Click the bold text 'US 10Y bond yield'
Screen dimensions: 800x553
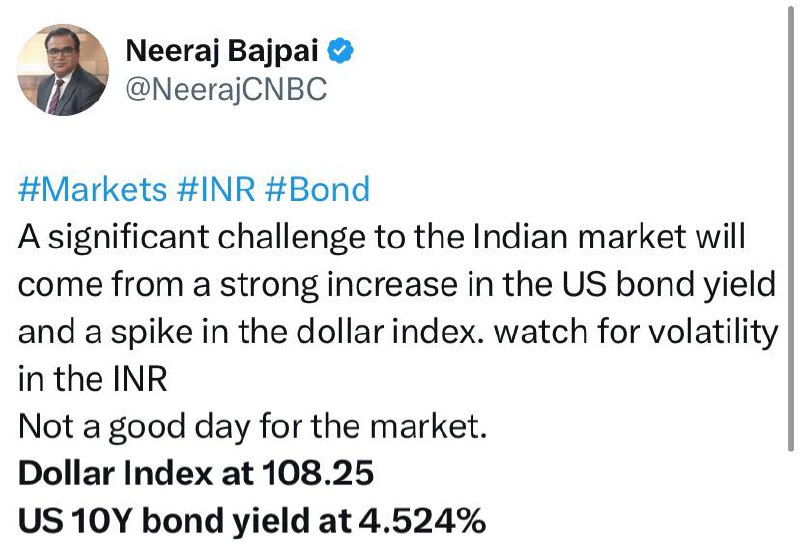tap(164, 521)
